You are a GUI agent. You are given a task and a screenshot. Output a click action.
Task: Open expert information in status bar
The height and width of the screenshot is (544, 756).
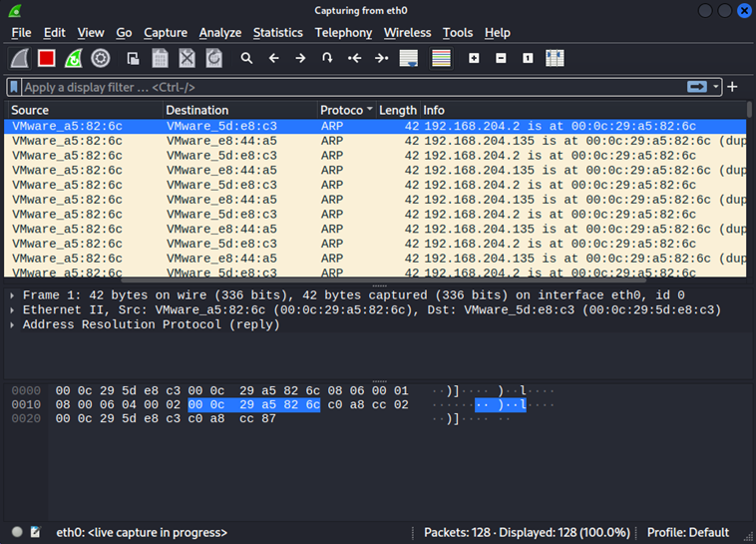(17, 533)
